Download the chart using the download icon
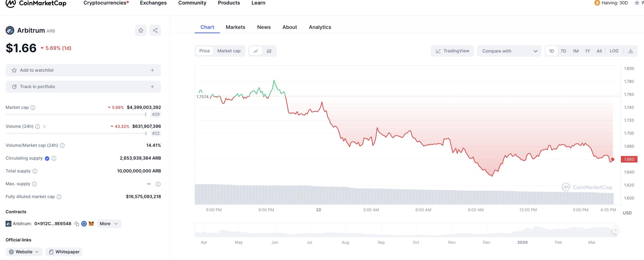644x260 pixels. (631, 51)
